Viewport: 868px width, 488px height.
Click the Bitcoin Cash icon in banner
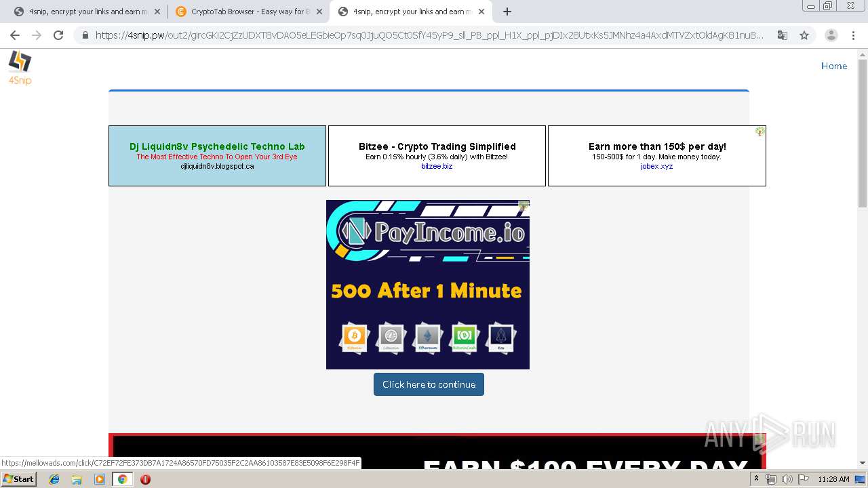[465, 337]
